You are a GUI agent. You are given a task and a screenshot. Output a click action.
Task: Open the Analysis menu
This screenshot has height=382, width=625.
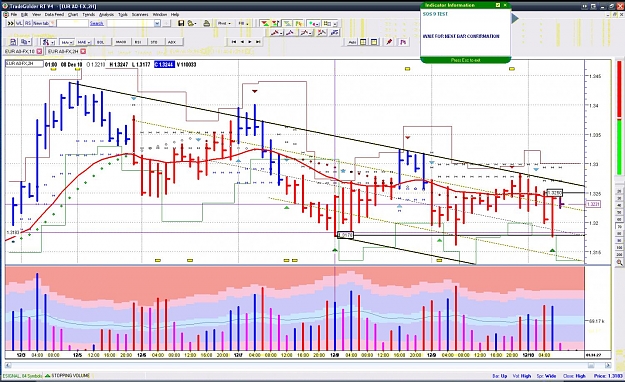click(x=106, y=14)
